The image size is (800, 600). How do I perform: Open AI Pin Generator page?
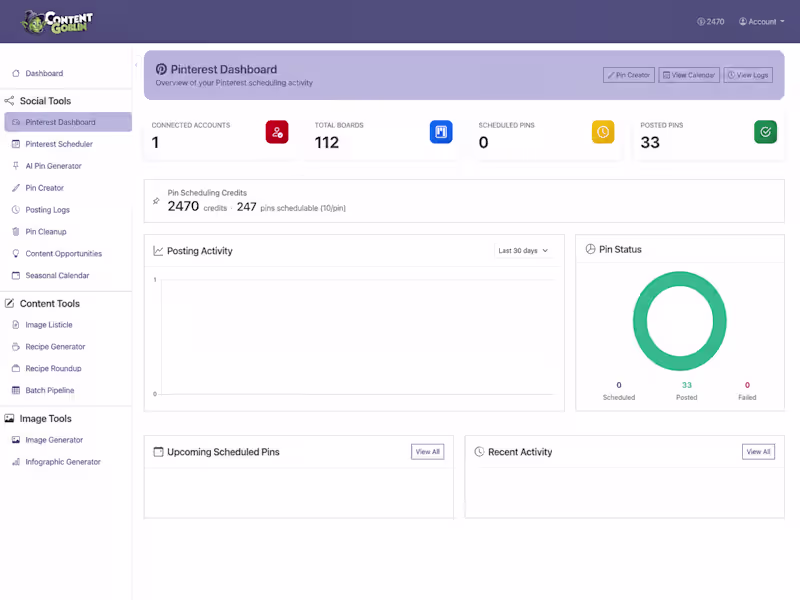click(x=54, y=166)
